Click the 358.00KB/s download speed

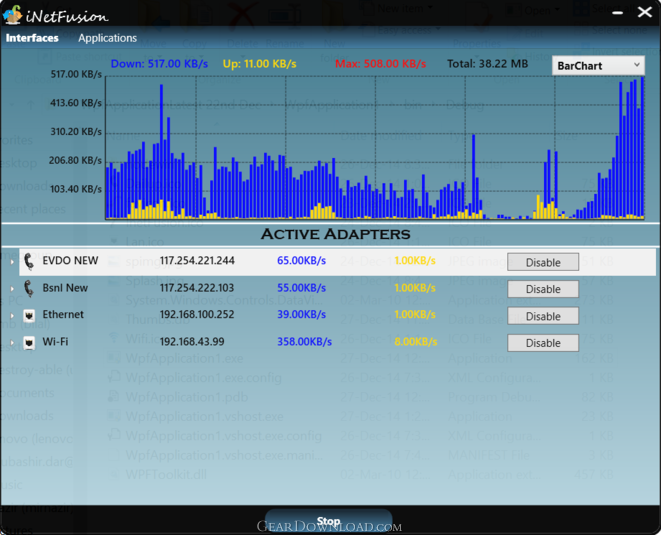304,341
